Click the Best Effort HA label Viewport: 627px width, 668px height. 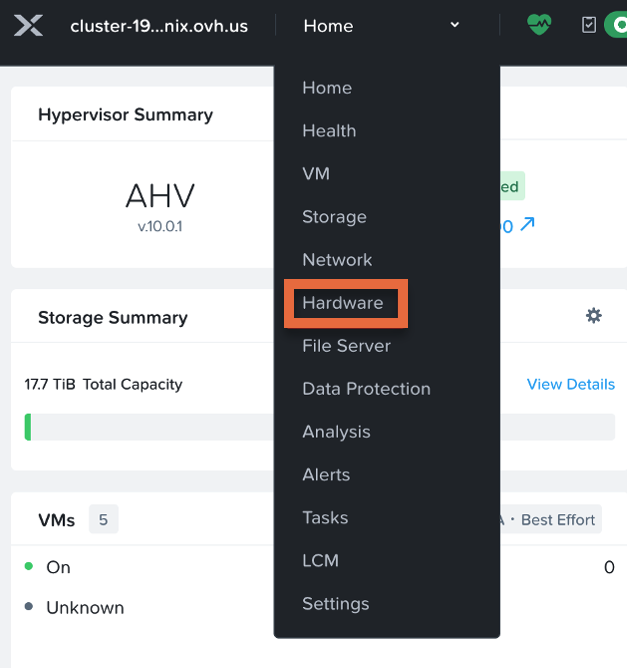click(558, 520)
